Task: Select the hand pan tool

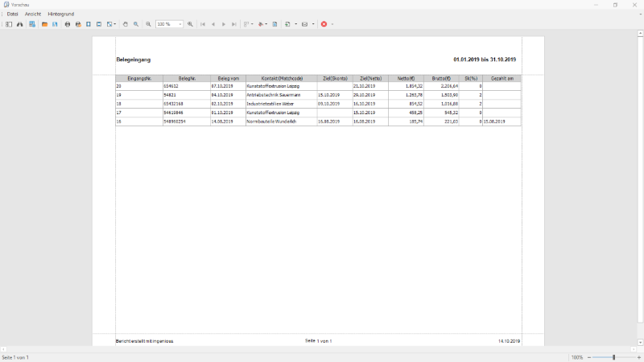Action: (x=126, y=24)
